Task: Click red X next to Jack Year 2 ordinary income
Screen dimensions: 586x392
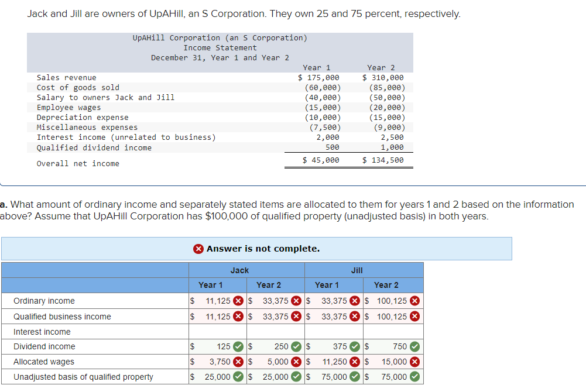Action: pyautogui.click(x=296, y=301)
